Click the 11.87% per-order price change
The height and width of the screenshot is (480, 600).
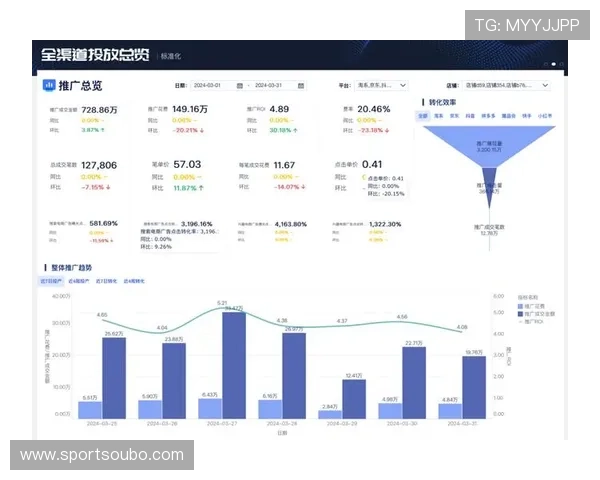coord(189,188)
